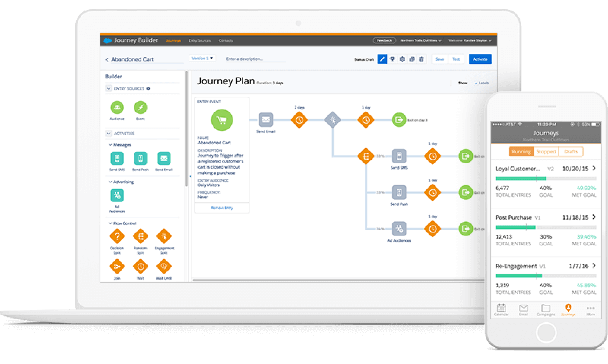This screenshot has width=608, height=364.
Task: Click Re-Engagement progress bar on phone
Action: [x=546, y=276]
